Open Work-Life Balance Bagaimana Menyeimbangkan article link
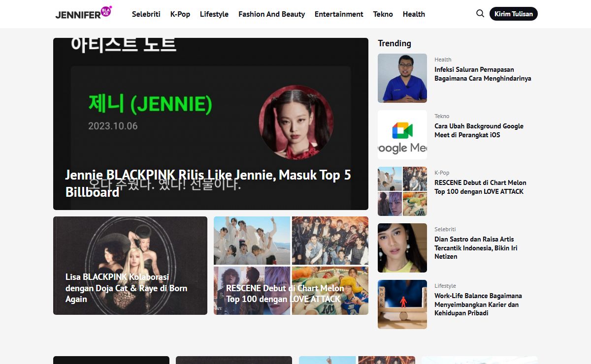Viewport: 591px width, 364px height. 478,304
